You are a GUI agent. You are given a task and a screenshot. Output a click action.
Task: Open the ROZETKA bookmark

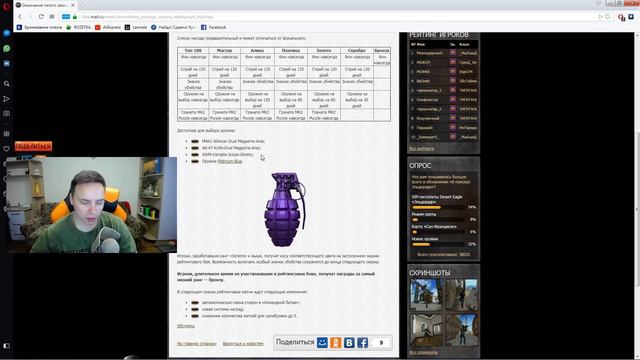[78, 27]
